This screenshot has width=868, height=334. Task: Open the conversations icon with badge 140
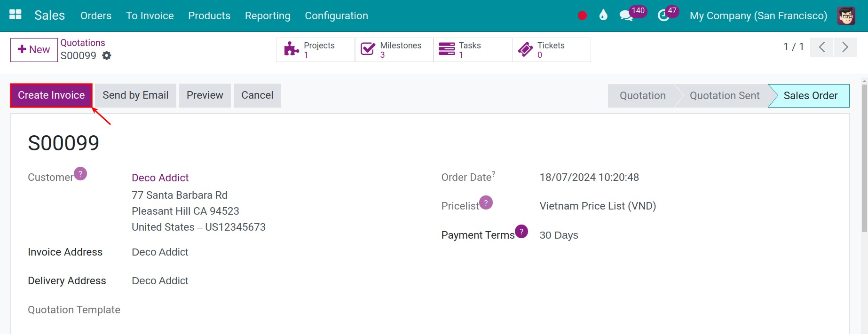626,16
